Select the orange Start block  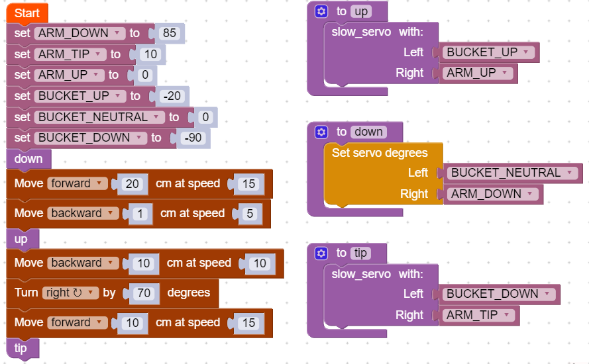click(27, 13)
